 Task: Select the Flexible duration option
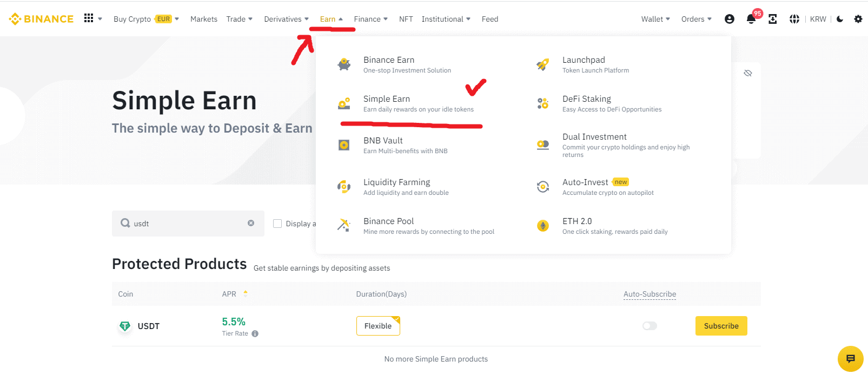[x=378, y=326]
